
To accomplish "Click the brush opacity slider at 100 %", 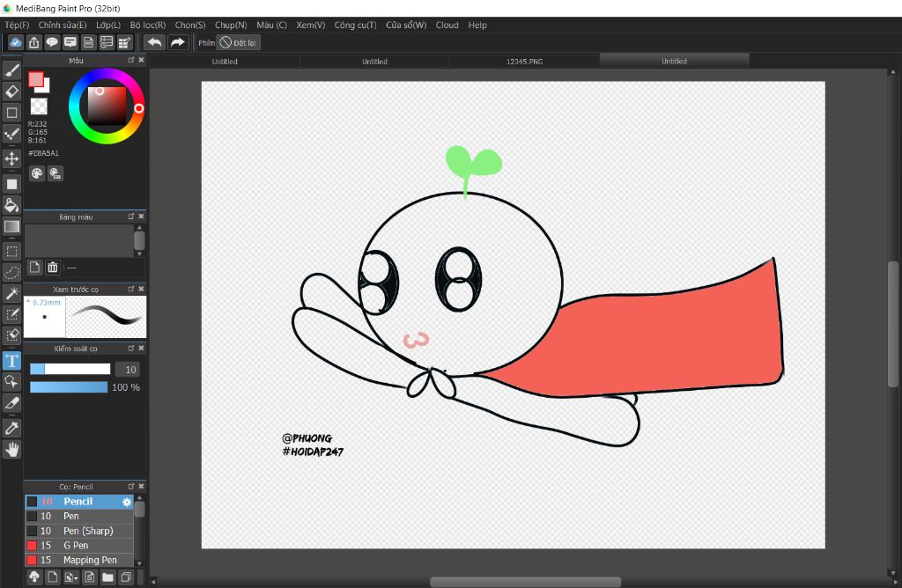I will 69,387.
